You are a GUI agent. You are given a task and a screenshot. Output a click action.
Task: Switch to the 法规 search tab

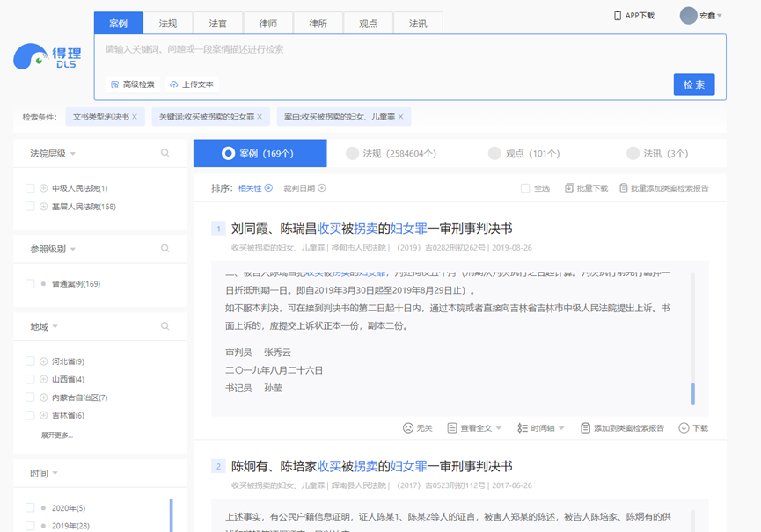click(x=168, y=23)
